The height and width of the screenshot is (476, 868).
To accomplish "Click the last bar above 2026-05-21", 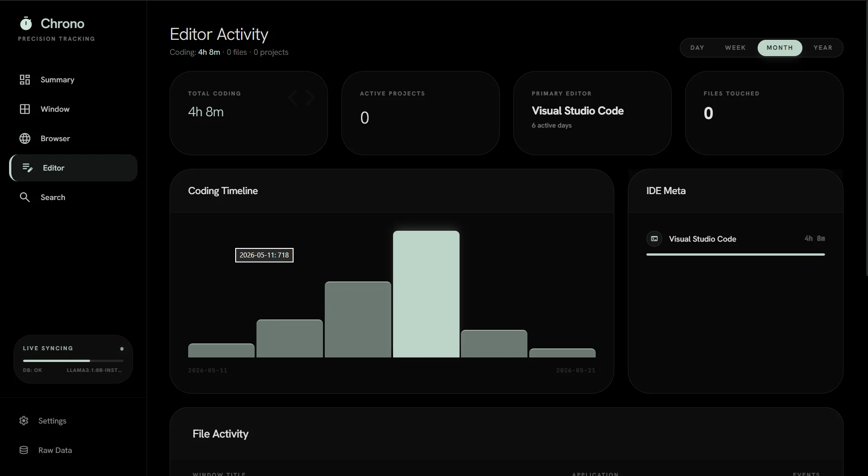I will 562,353.
